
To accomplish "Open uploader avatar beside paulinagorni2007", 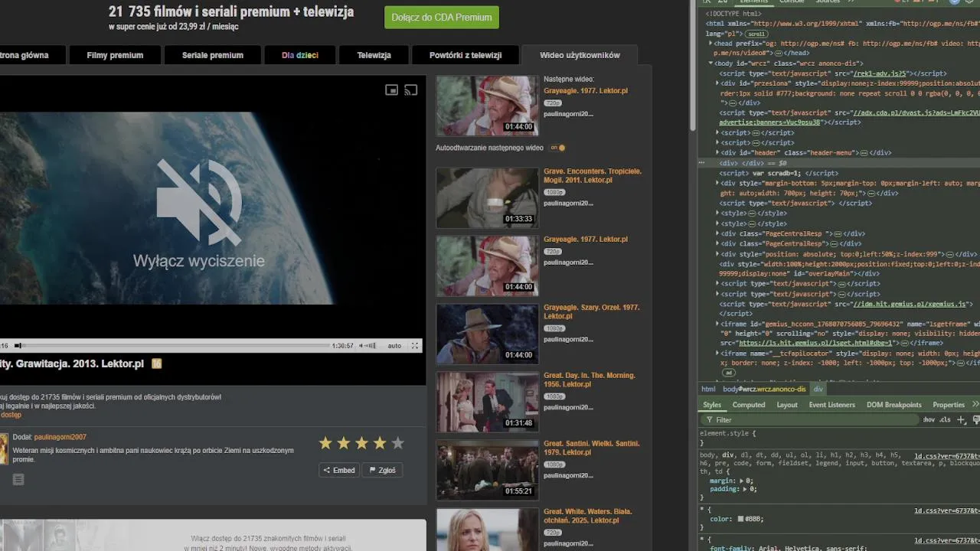I will (x=4, y=448).
